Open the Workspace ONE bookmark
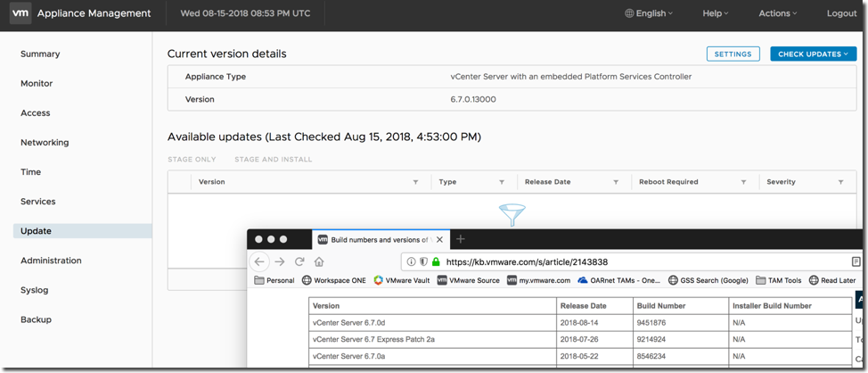Image resolution: width=868 pixels, height=373 pixels. [334, 280]
